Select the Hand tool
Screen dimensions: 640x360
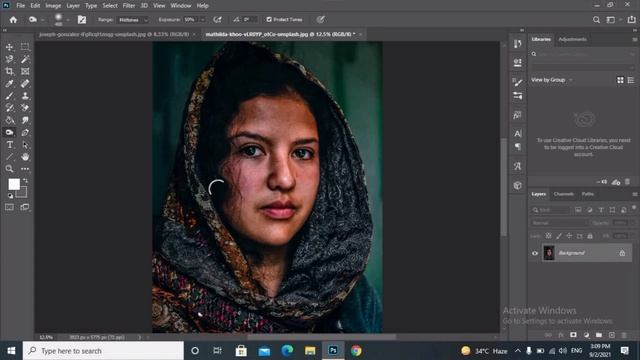tap(25, 157)
